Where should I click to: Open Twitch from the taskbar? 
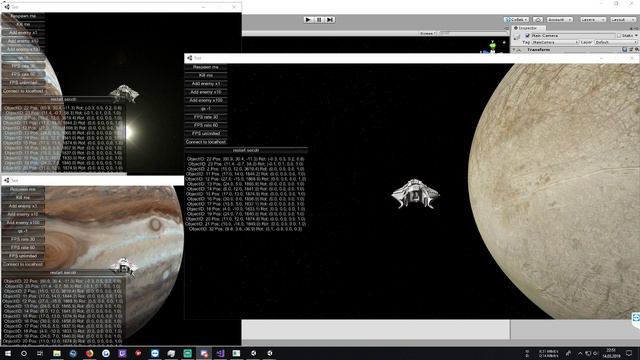tap(122, 353)
